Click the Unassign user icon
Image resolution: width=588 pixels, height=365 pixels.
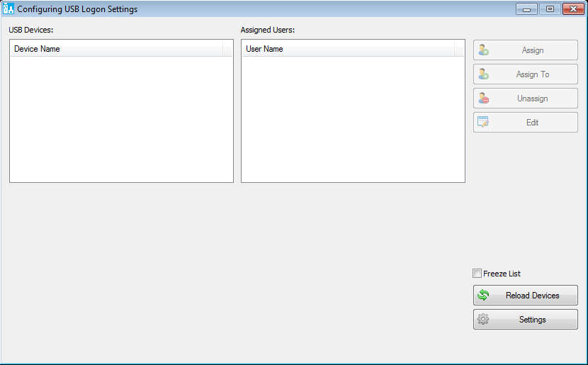(x=483, y=99)
